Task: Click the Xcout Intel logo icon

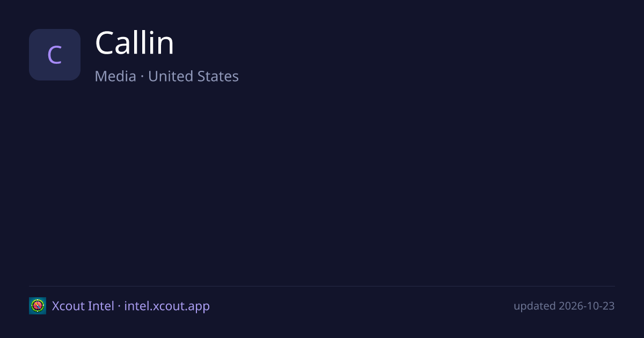Action: pos(38,306)
